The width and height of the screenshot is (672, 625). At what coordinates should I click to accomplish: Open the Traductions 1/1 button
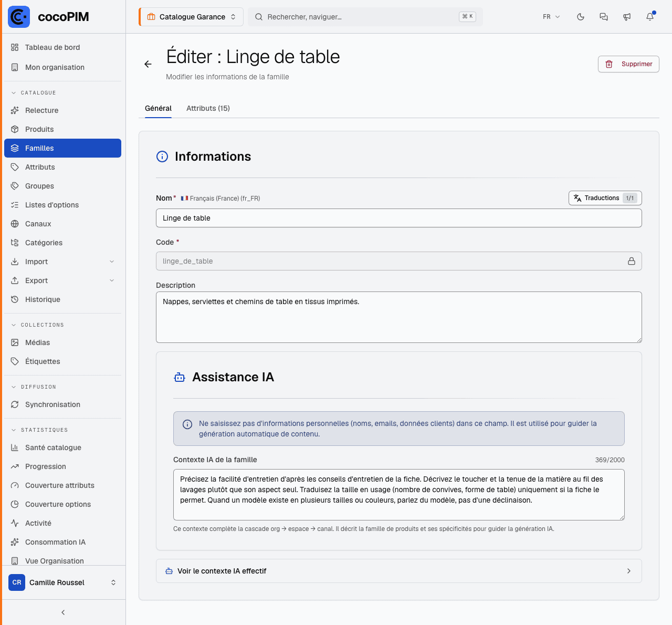[x=605, y=198]
